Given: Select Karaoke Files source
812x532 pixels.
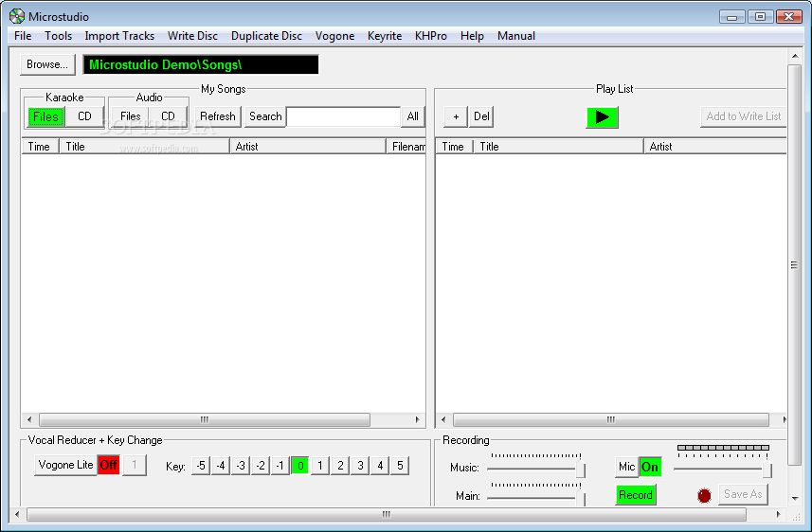Looking at the screenshot, I should [46, 116].
